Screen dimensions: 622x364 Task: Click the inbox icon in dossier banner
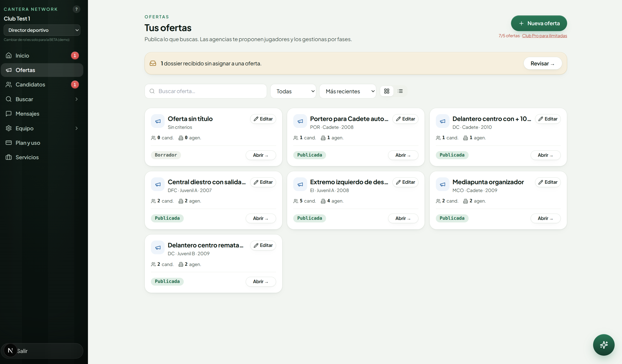(x=153, y=63)
